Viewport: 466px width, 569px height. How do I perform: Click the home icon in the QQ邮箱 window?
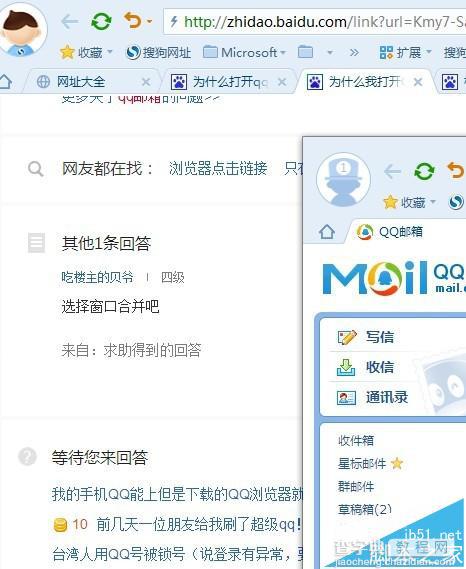327,232
